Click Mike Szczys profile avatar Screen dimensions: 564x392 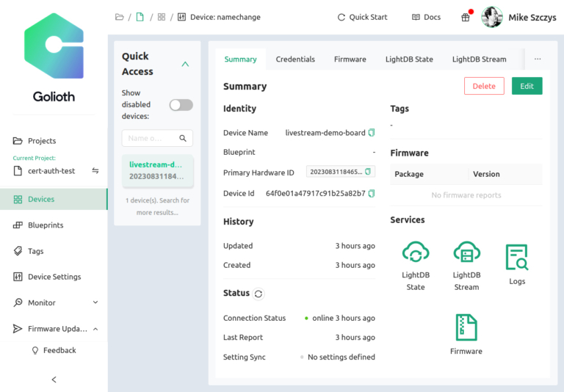pos(492,17)
